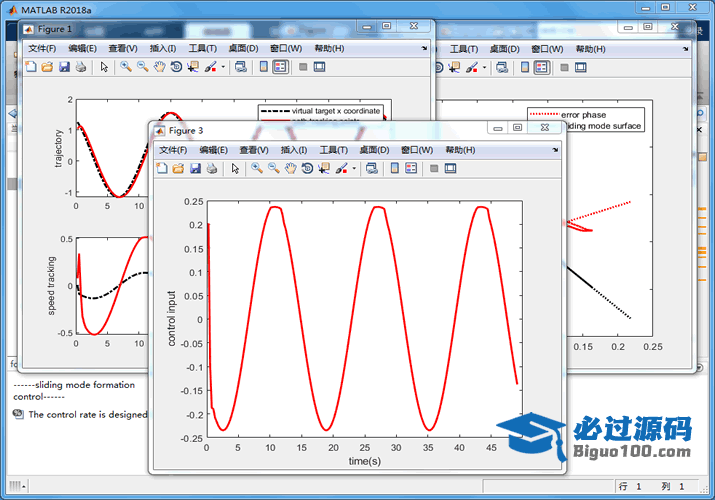Image resolution: width=715 pixels, height=500 pixels.
Task: Activate Zoom In tool in Figure 1
Action: point(126,67)
